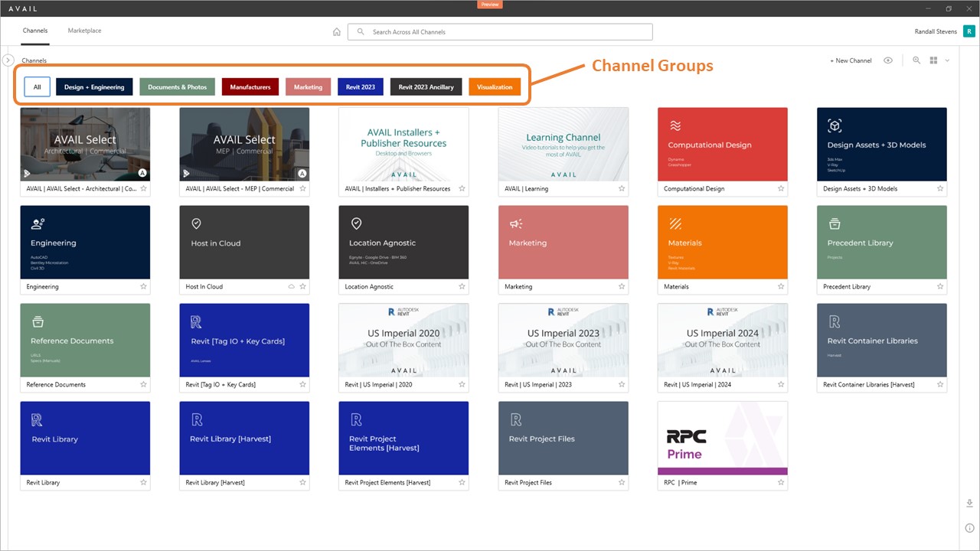Click inside the Search Across All Channels field
This screenshot has height=551, width=980.
coord(499,31)
